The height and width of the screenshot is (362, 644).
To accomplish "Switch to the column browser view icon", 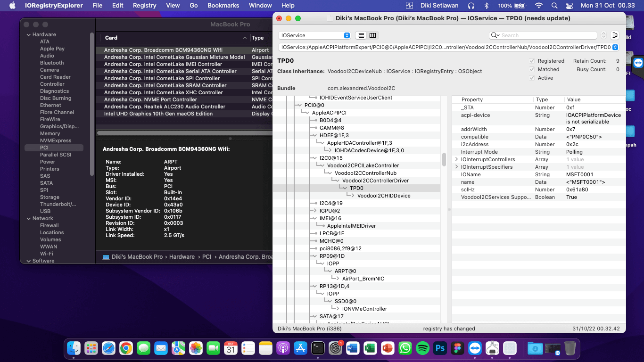I will click(372, 35).
